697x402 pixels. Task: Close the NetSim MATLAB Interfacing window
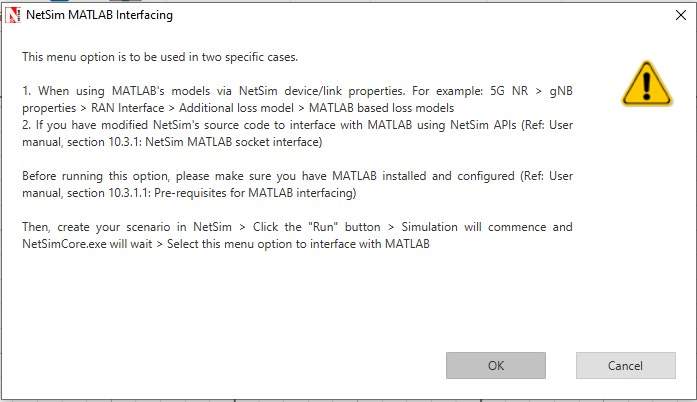pyautogui.click(x=681, y=15)
